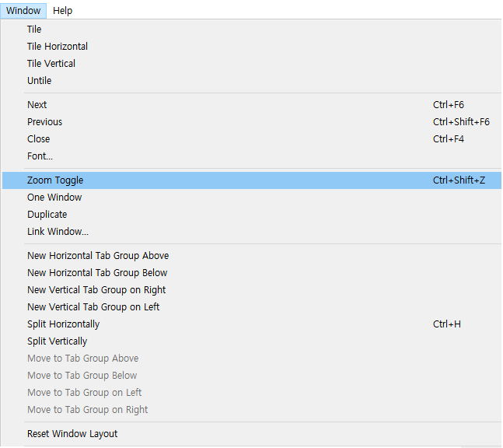Select Close in the Window menu
The height and width of the screenshot is (448, 503).
[x=252, y=139]
